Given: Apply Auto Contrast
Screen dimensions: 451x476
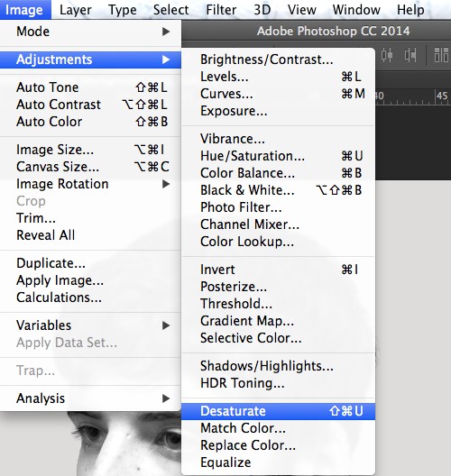Looking at the screenshot, I should click(90, 105).
